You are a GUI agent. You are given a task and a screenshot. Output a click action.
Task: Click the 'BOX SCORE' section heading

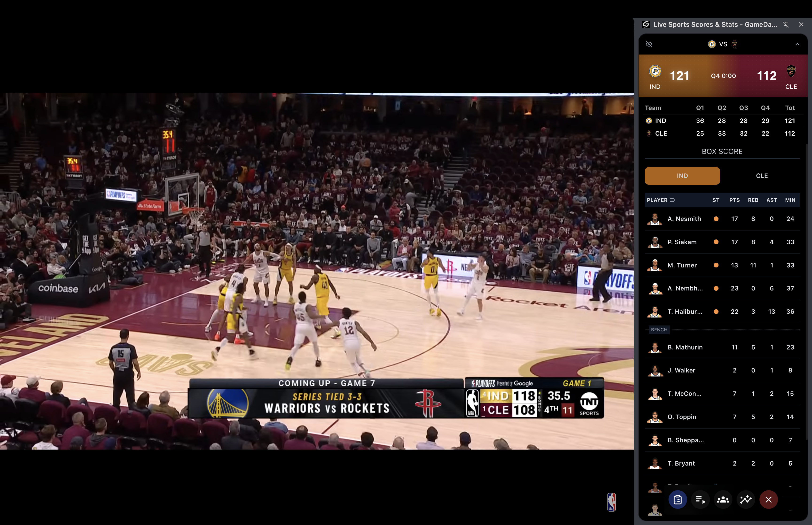coord(722,151)
